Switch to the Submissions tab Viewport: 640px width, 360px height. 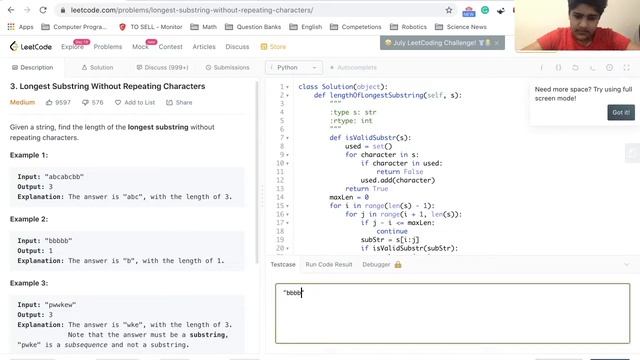click(227, 67)
